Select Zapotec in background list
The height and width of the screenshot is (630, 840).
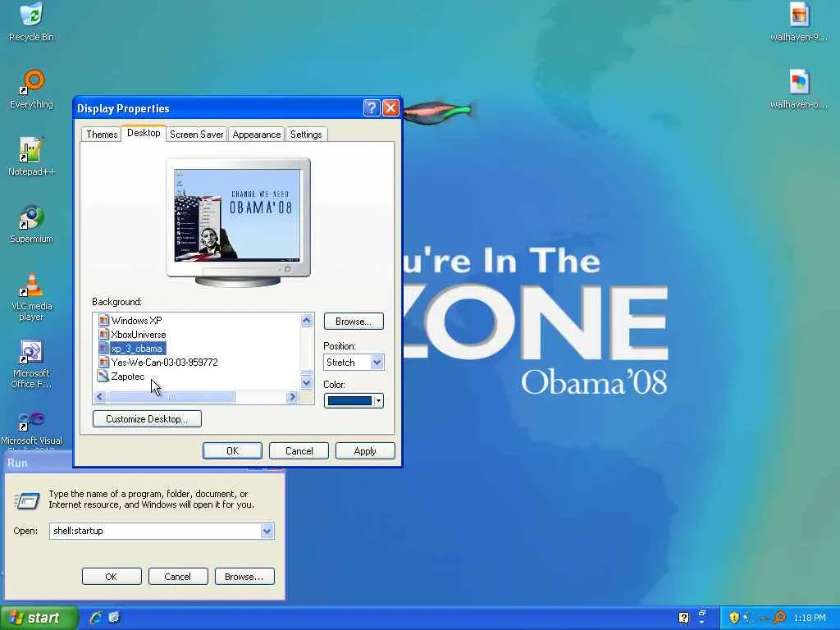tap(127, 376)
